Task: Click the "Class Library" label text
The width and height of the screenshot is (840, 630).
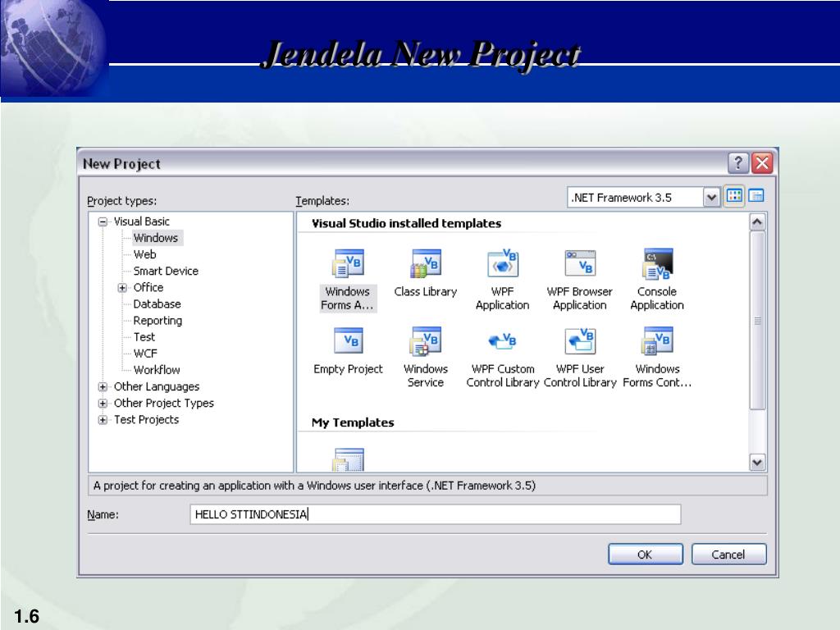Action: [426, 292]
